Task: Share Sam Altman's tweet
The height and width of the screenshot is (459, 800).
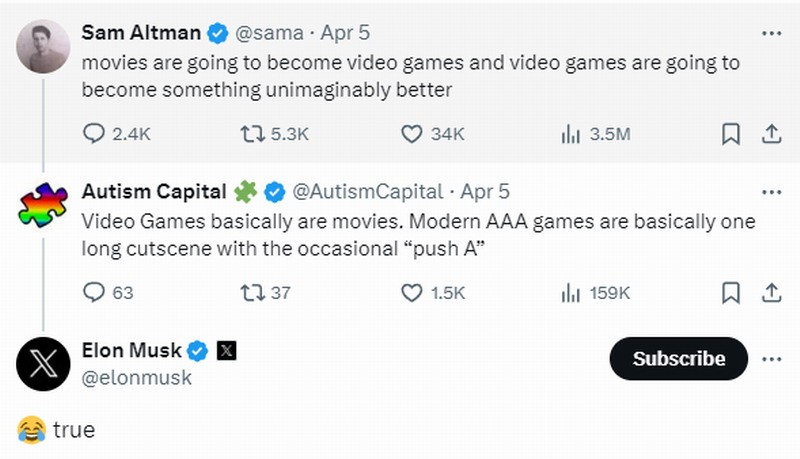Action: pos(771,134)
